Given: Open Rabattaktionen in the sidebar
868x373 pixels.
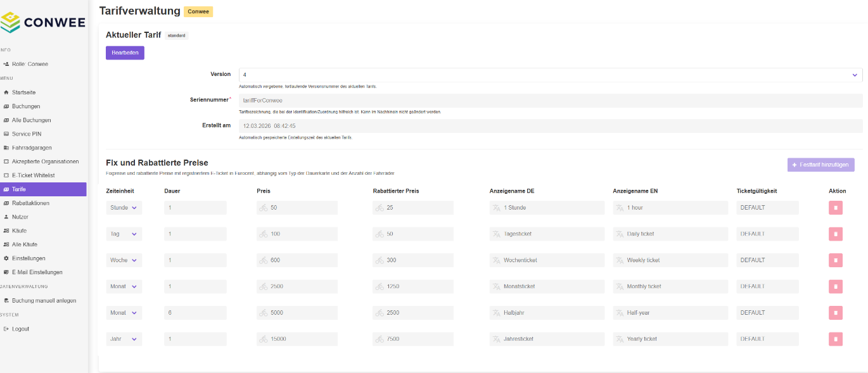Looking at the screenshot, I should (43, 203).
